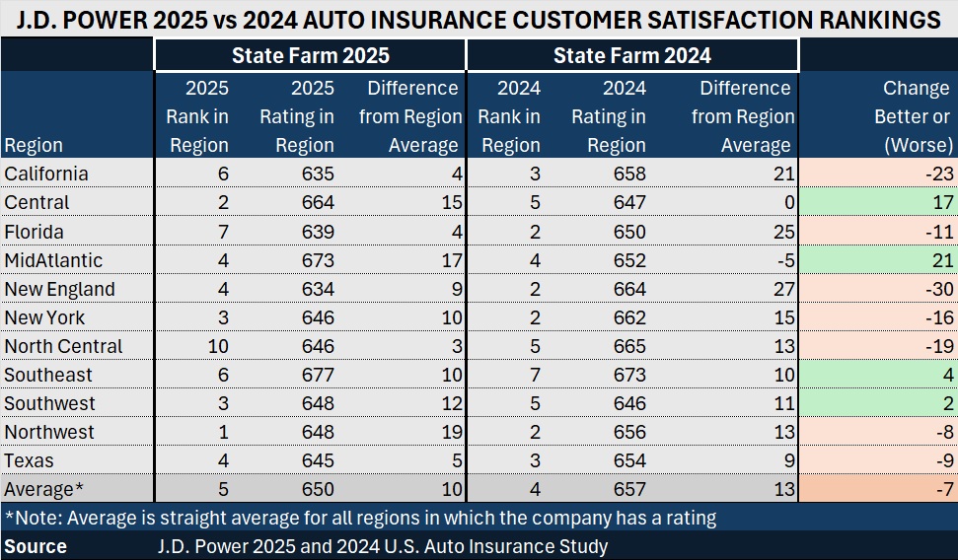Select the Region column header

[34, 145]
